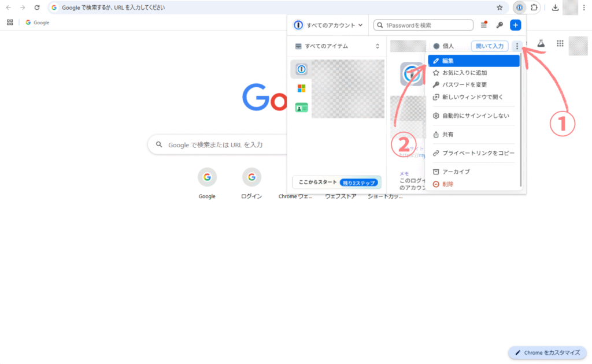
Task: Expand the すべてのアイテム category selector
Action: pyautogui.click(x=337, y=46)
